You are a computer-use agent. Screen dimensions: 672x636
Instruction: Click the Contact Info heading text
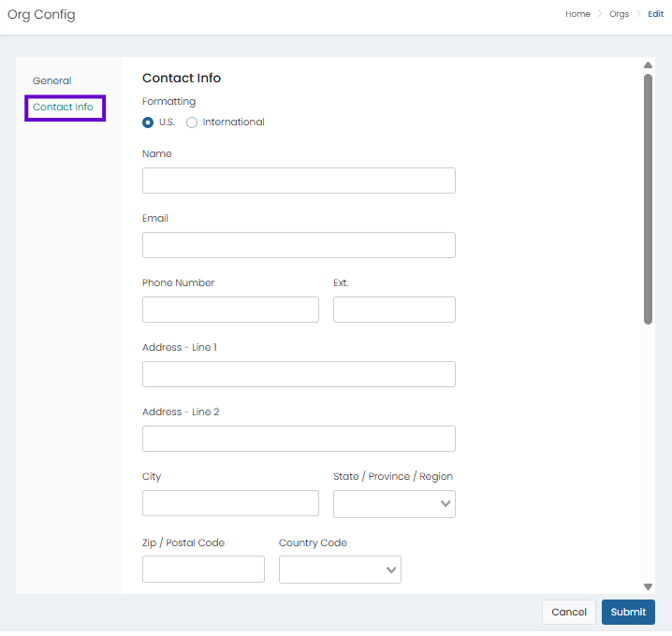click(x=182, y=78)
